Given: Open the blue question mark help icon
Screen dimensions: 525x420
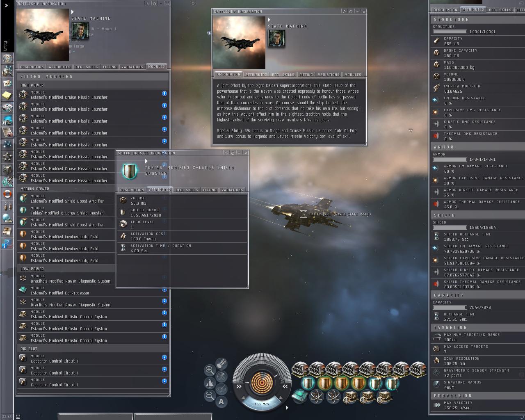Looking at the screenshot, I should point(7,243).
